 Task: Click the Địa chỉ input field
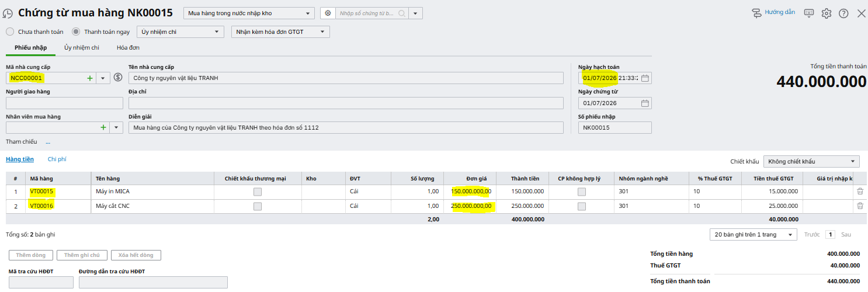click(x=346, y=103)
